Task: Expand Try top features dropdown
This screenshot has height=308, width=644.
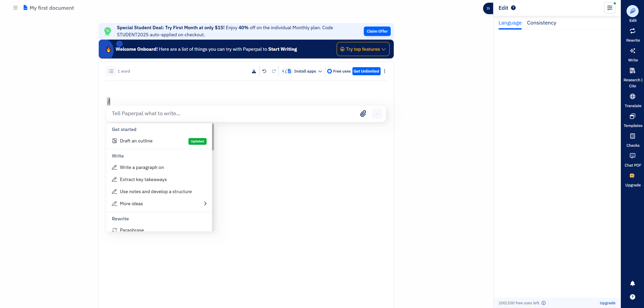Action: (363, 49)
